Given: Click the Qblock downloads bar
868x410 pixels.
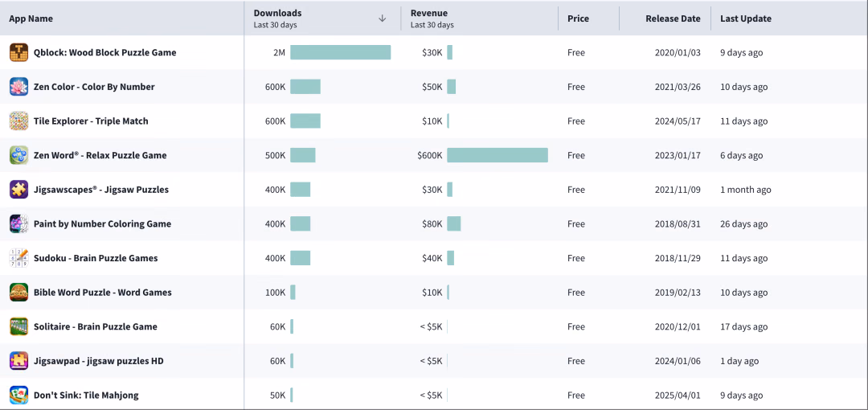Looking at the screenshot, I should click(341, 52).
